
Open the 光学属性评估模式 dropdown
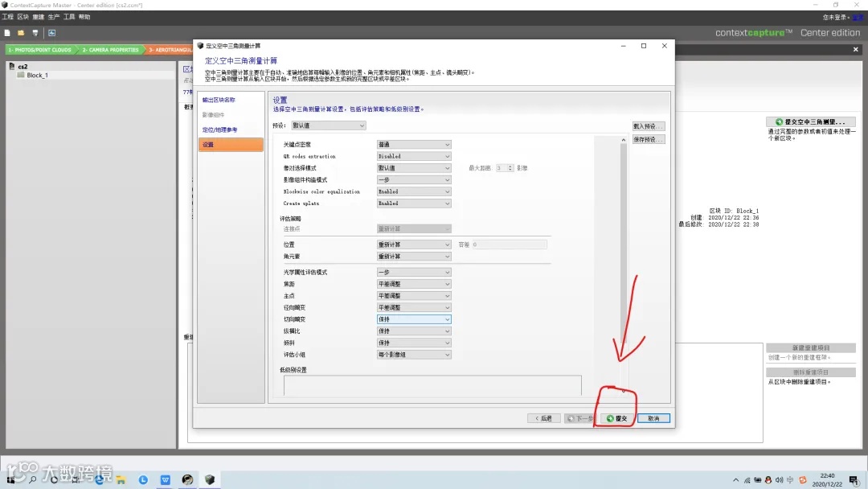click(414, 273)
